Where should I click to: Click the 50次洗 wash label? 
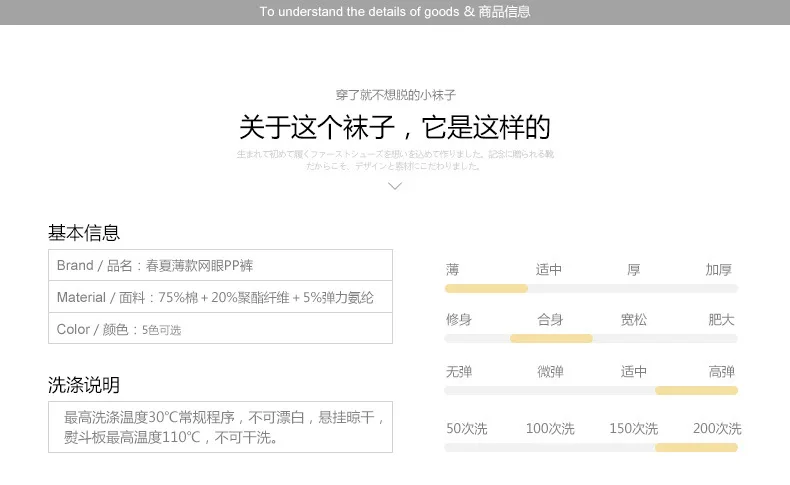467,429
